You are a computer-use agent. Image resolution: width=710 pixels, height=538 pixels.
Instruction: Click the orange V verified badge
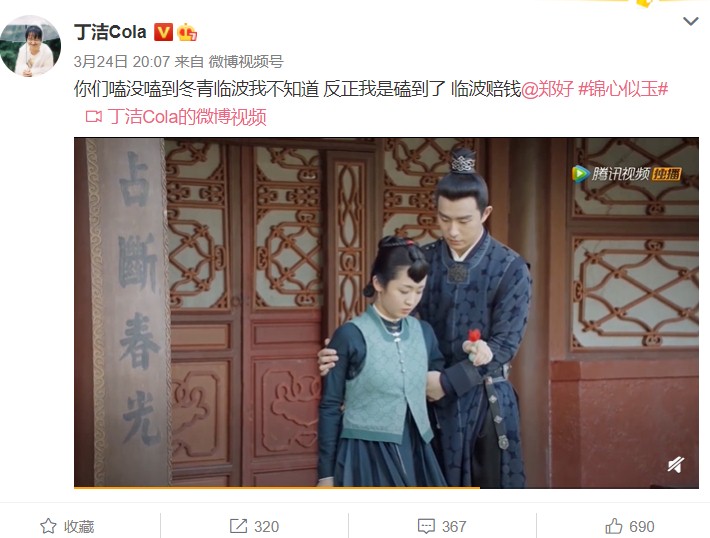(163, 33)
